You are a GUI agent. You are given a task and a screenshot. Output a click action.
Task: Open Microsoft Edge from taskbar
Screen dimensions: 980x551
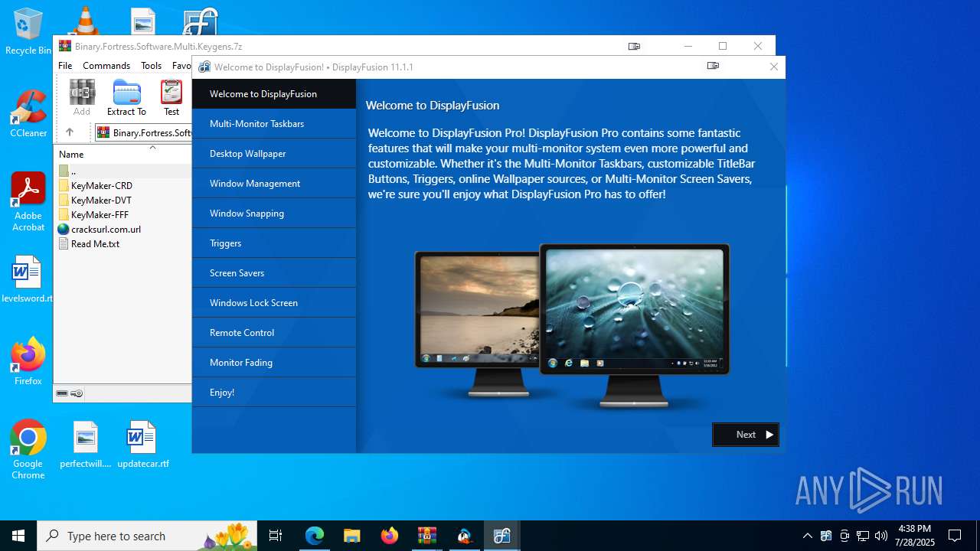315,536
